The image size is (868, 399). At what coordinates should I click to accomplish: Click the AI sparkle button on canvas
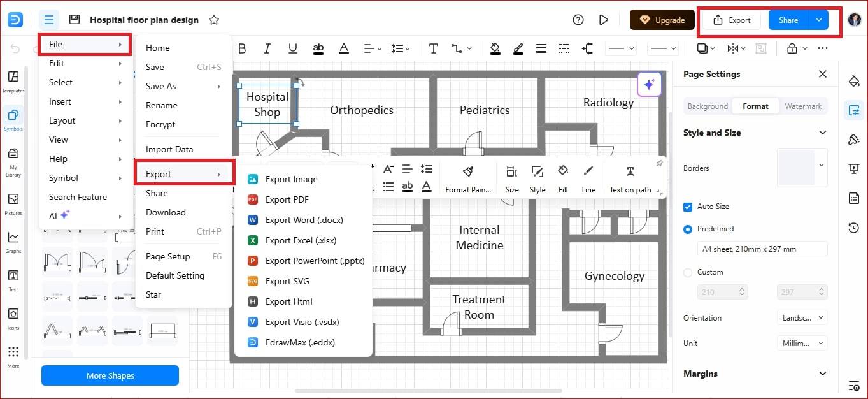[x=649, y=84]
